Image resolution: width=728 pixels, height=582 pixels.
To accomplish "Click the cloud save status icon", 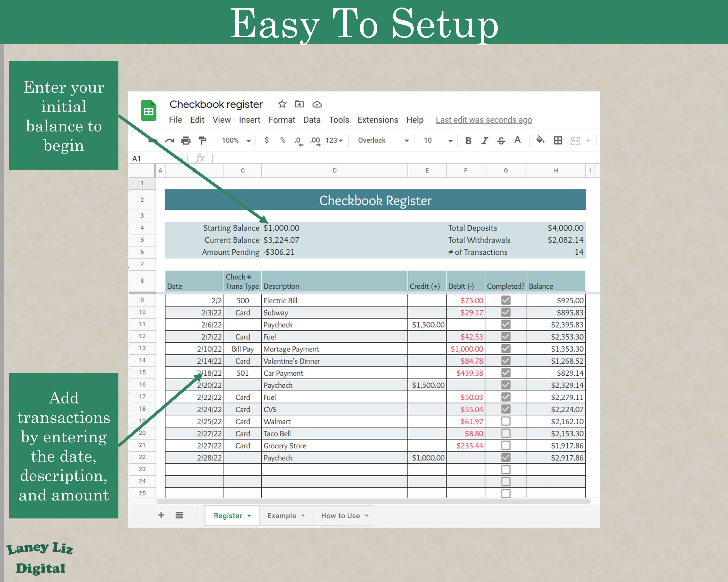I will [x=317, y=105].
